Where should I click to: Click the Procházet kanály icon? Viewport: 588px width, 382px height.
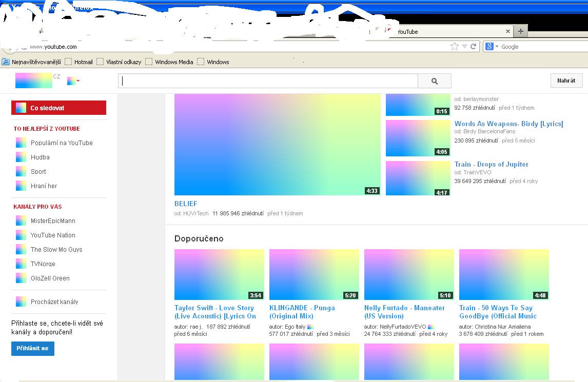[x=21, y=301]
